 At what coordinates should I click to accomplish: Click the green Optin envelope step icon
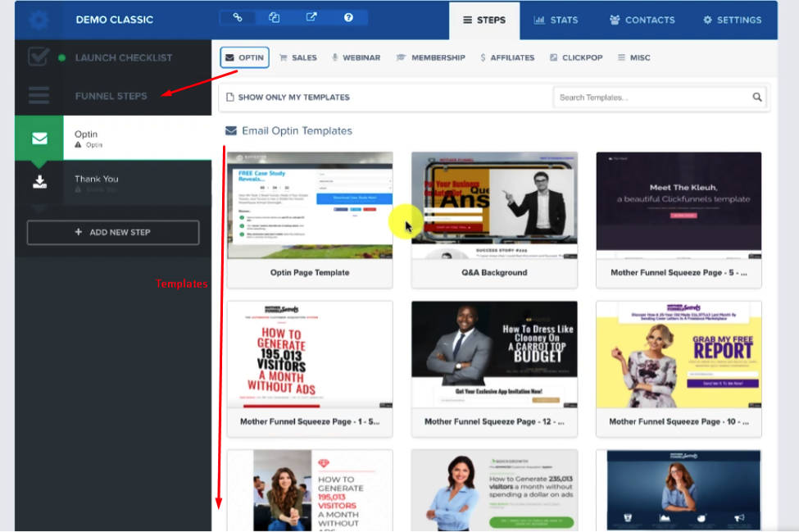point(39,138)
